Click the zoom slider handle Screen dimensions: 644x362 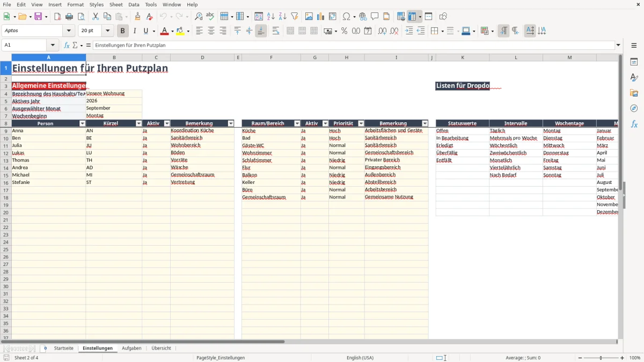[601, 358]
